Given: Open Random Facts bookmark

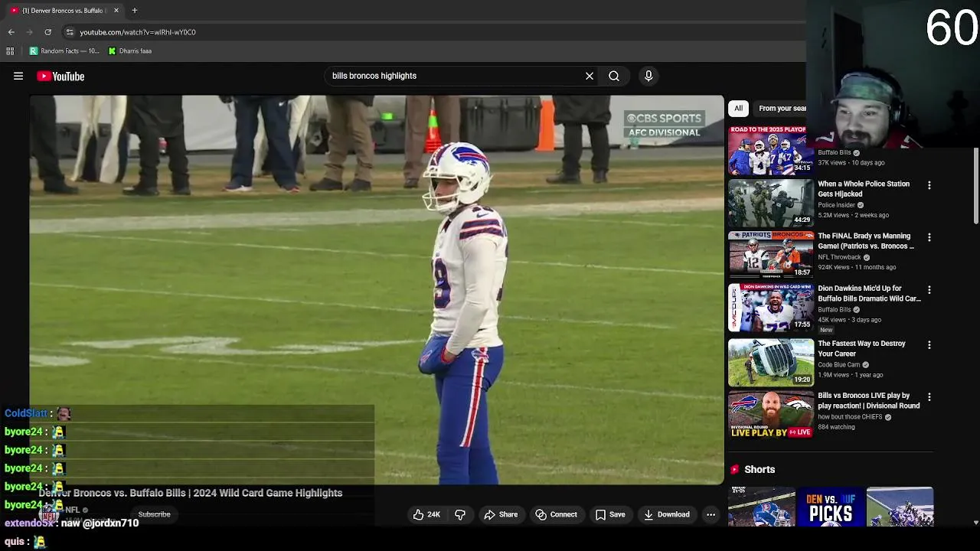Looking at the screenshot, I should (64, 51).
